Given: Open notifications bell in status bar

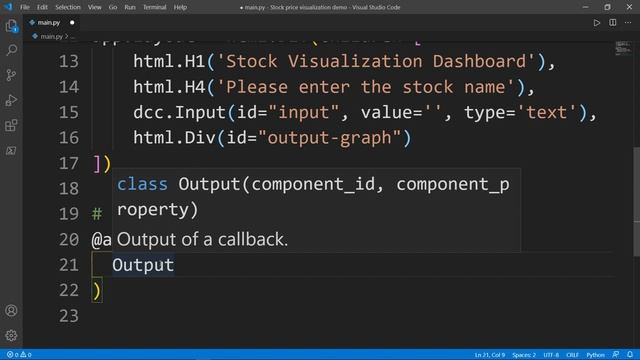Looking at the screenshot, I should 630,355.
